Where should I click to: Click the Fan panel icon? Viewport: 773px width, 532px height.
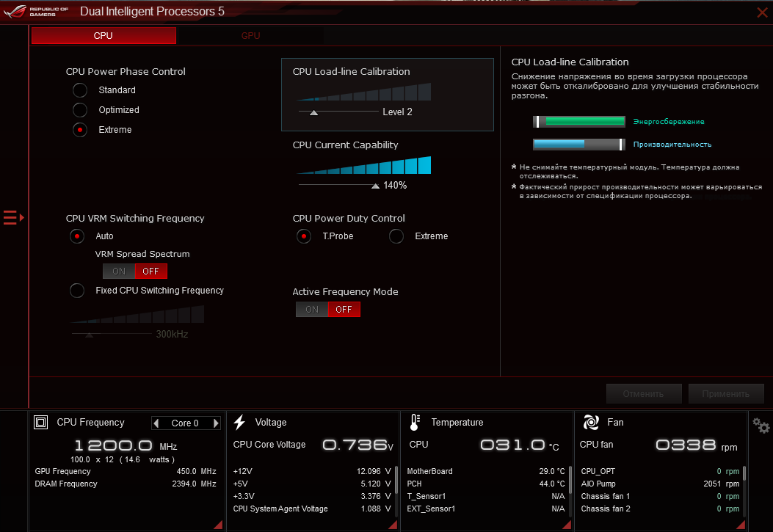(x=591, y=422)
